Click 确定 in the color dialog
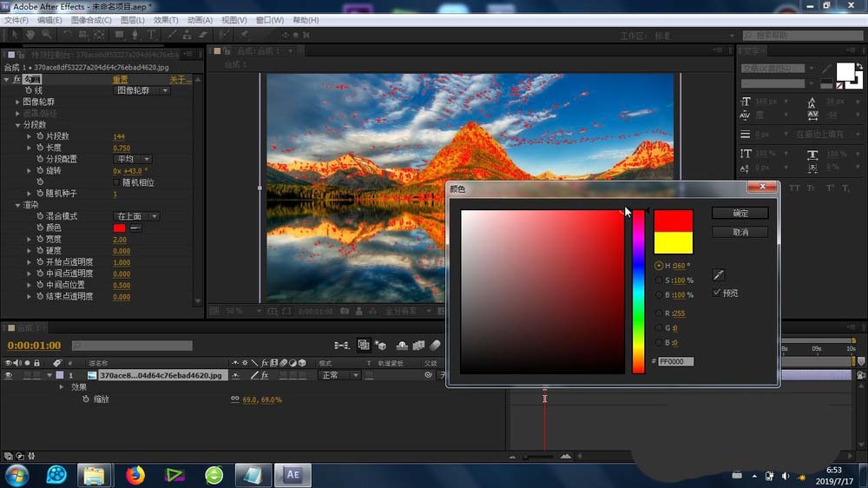This screenshot has height=488, width=868. click(x=740, y=214)
